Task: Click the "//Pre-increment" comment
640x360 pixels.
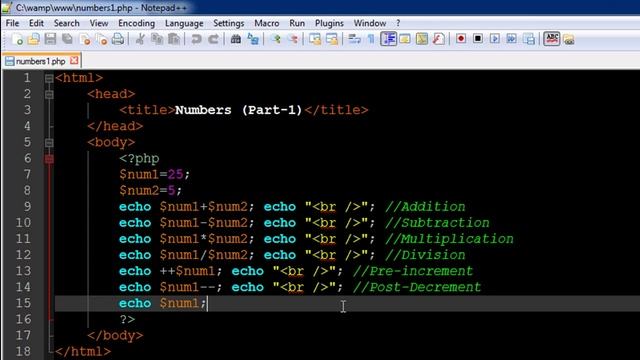Action: (413, 271)
